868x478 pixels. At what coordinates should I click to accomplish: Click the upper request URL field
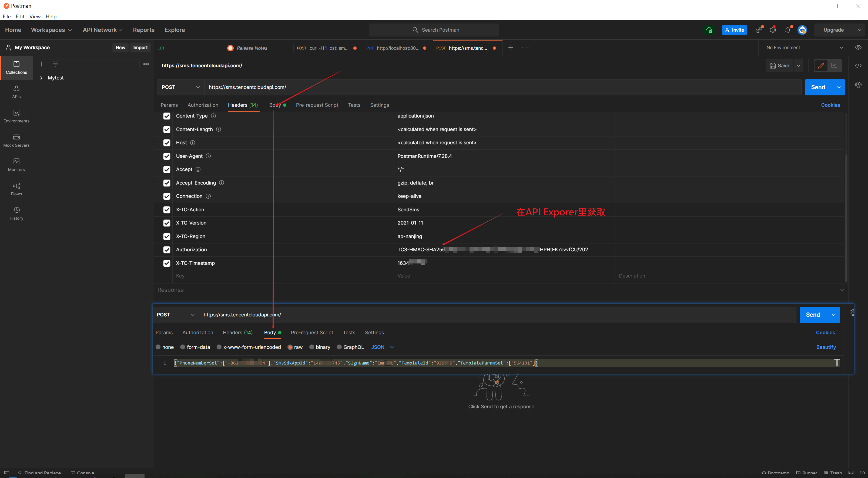[502, 87]
